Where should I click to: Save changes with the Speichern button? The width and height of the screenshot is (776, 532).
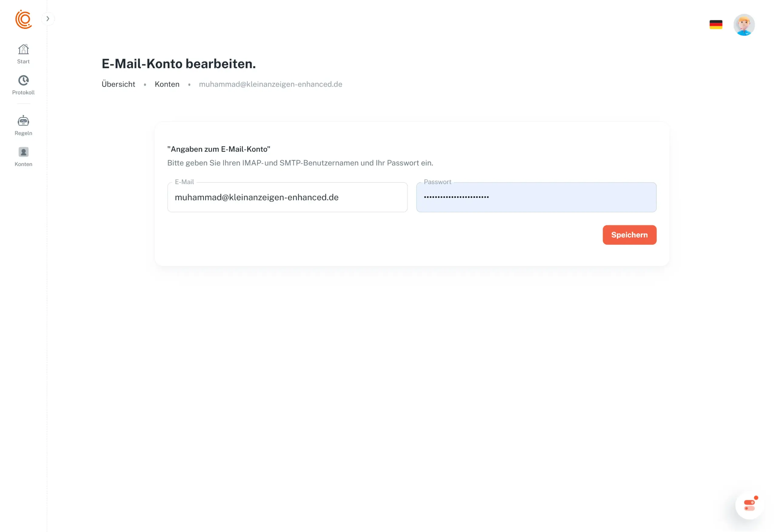(x=629, y=235)
